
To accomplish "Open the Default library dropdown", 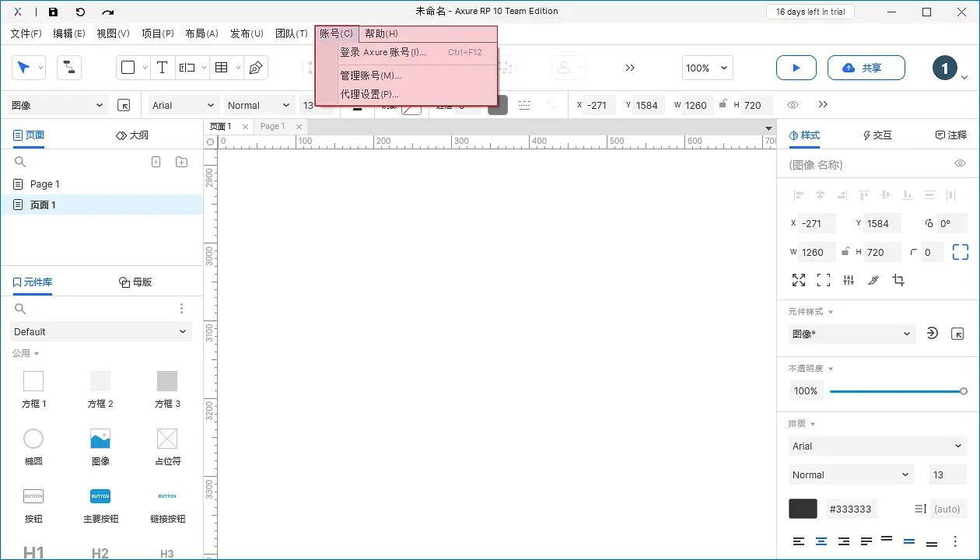I will 101,331.
